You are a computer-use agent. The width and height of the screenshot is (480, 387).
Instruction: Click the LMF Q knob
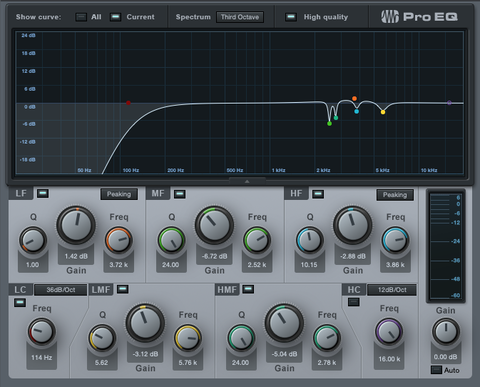[102, 338]
